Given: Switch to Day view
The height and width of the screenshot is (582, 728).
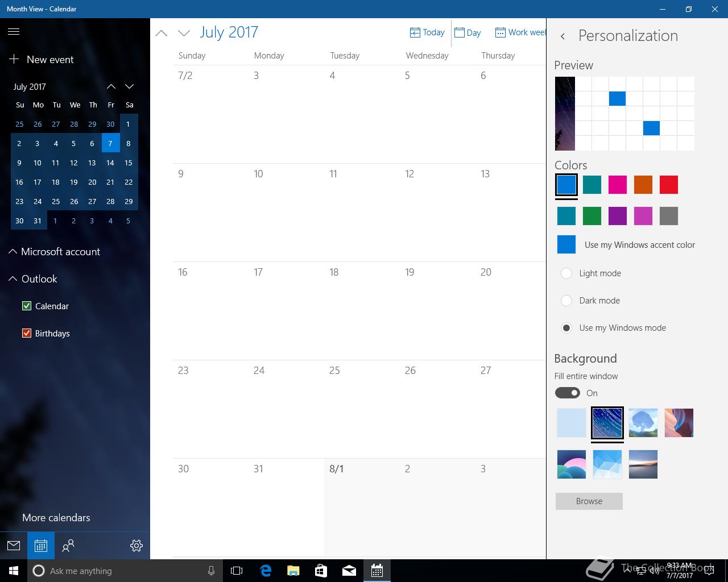Looking at the screenshot, I should coord(468,32).
